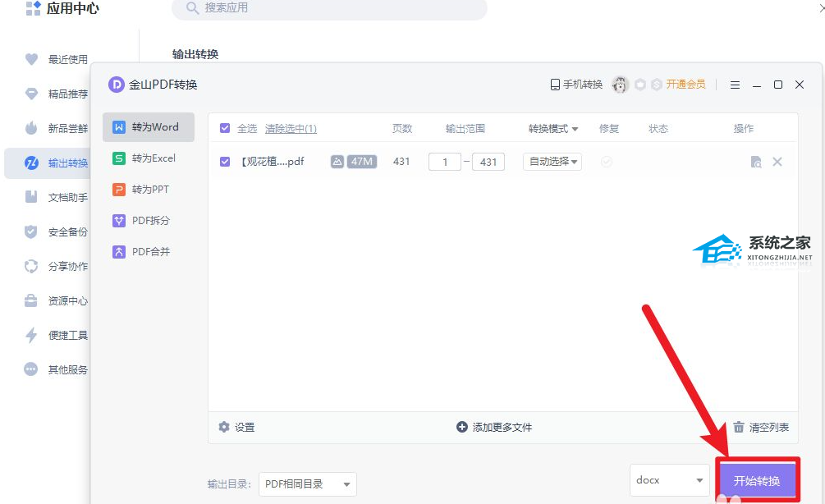Open the docx format dropdown
Image resolution: width=825 pixels, height=504 pixels.
click(669, 480)
